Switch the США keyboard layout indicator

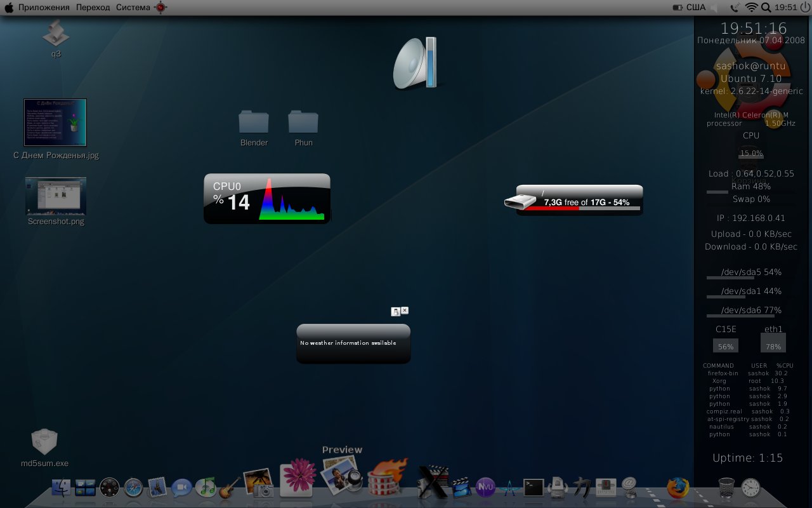click(695, 8)
